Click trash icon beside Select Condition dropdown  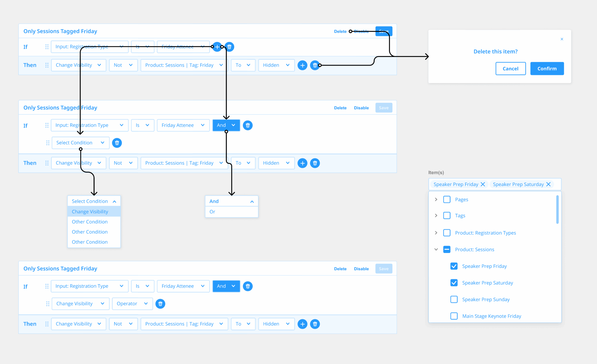click(x=117, y=143)
